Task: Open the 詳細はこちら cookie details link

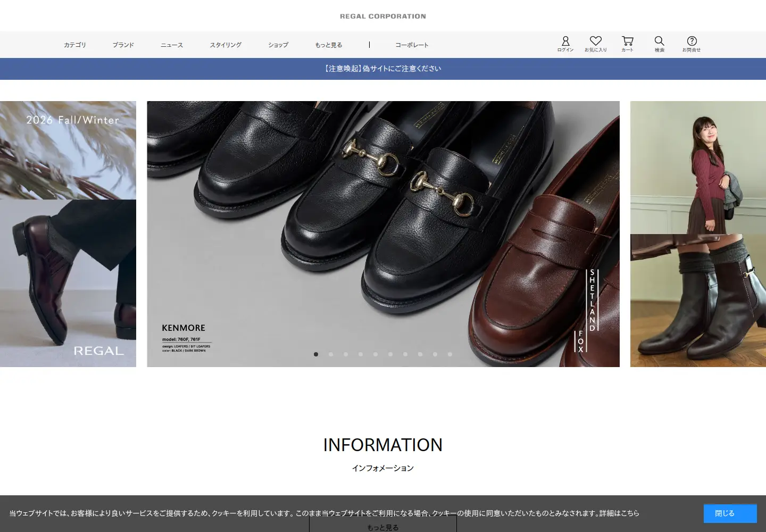Action: click(619, 513)
